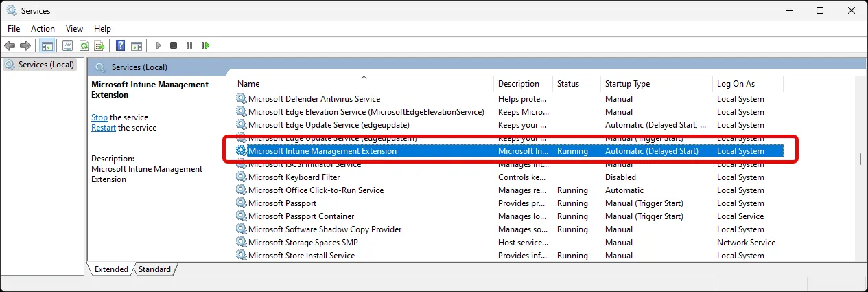
Task: Click gear icon of Microsoft Software Shadow Copy Provider
Action: [x=242, y=229]
